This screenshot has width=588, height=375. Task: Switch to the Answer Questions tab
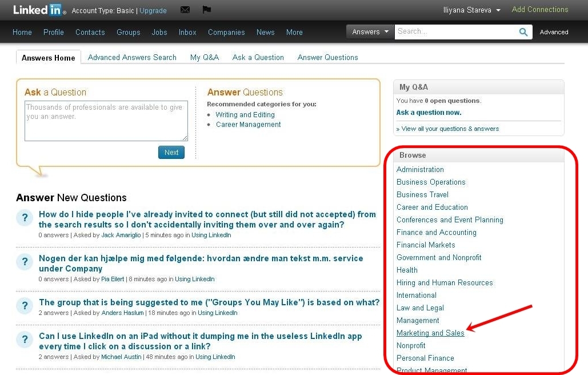point(328,57)
